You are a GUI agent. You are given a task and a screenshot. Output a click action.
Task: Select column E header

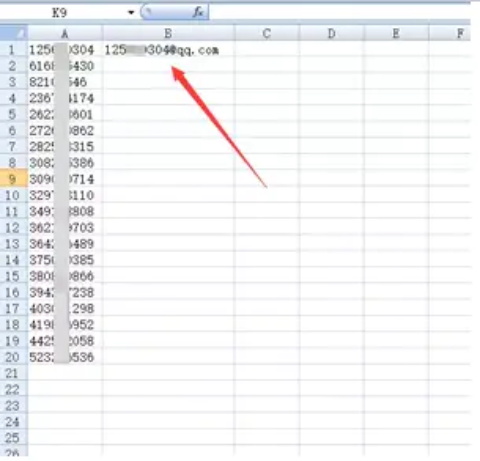pyautogui.click(x=396, y=33)
